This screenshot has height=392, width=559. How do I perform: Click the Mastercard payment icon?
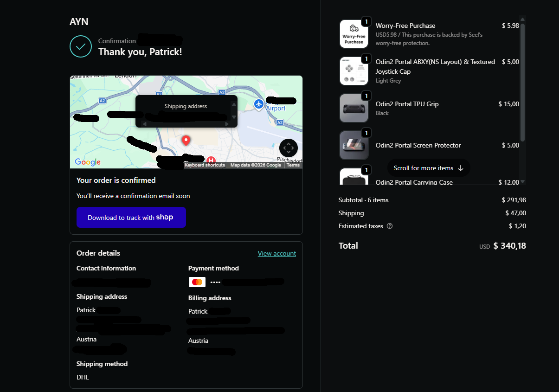(197, 282)
